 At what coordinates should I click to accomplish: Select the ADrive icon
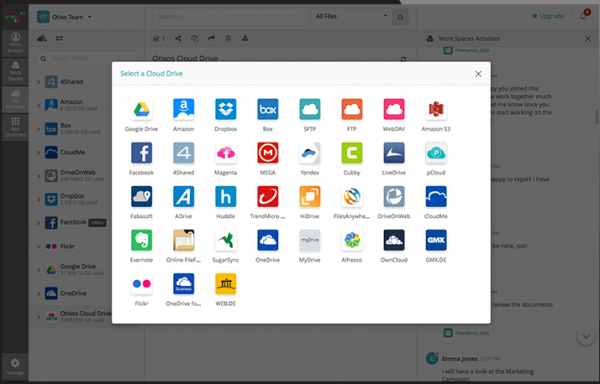[x=183, y=197]
